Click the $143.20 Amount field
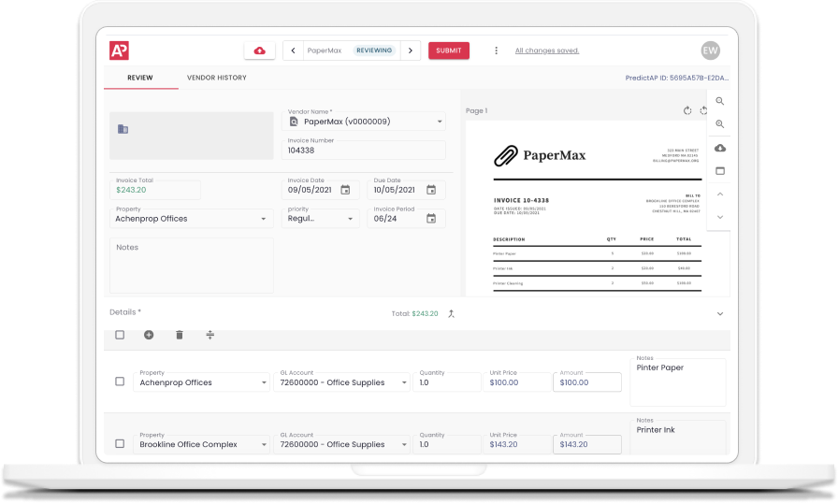This screenshot has width=838, height=504. 587,445
